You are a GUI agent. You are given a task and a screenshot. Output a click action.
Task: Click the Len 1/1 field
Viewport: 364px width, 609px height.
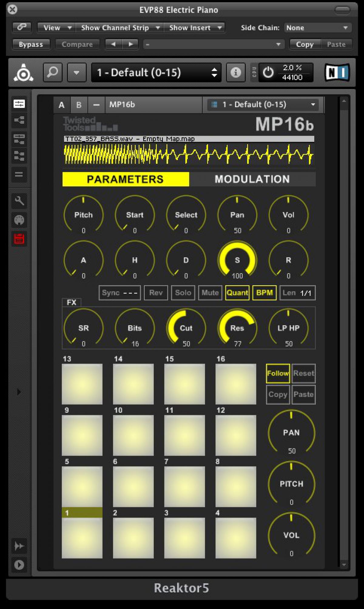297,293
